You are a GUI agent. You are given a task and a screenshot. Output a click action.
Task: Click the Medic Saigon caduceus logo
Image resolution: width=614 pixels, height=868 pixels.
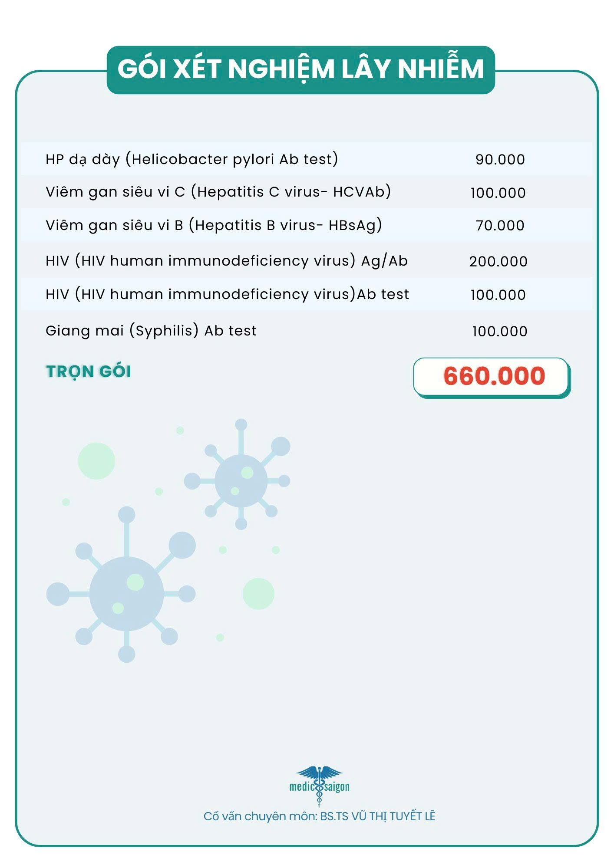tap(319, 785)
